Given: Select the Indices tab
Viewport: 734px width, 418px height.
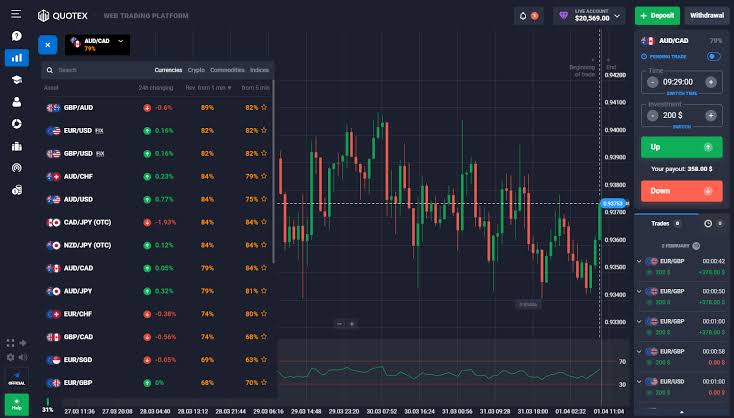Looking at the screenshot, I should pos(259,70).
